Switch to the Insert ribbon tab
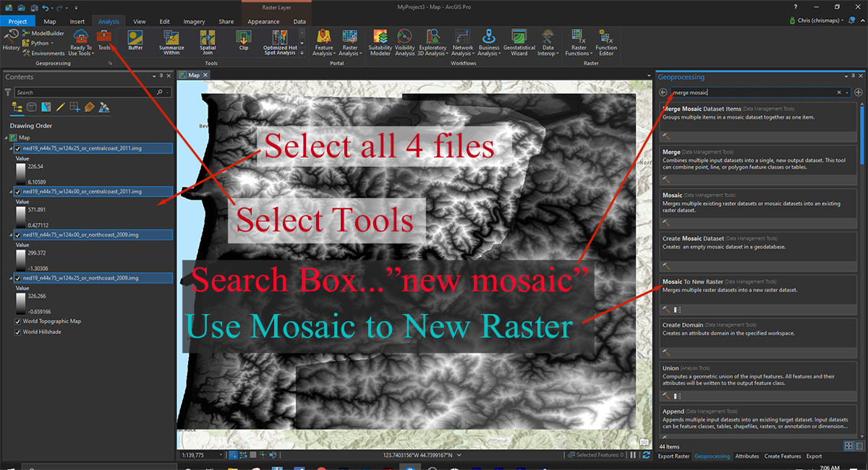The image size is (868, 470). click(x=77, y=22)
